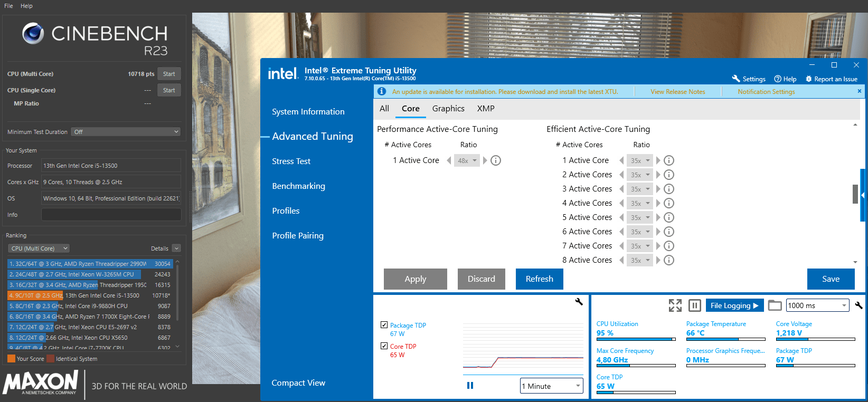868x402 pixels.
Task: Increase ratio for 8 Active Cores
Action: point(658,260)
